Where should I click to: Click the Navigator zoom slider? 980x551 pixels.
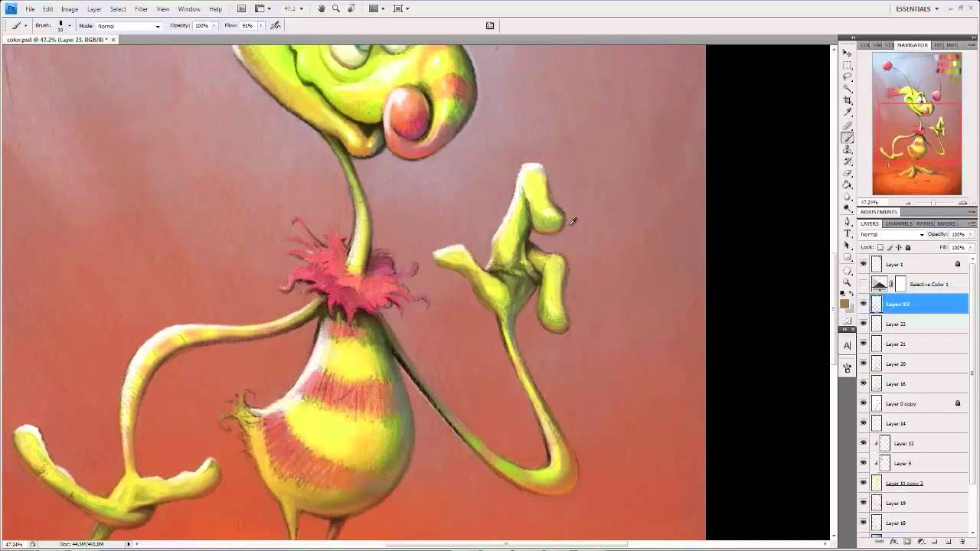click(933, 203)
